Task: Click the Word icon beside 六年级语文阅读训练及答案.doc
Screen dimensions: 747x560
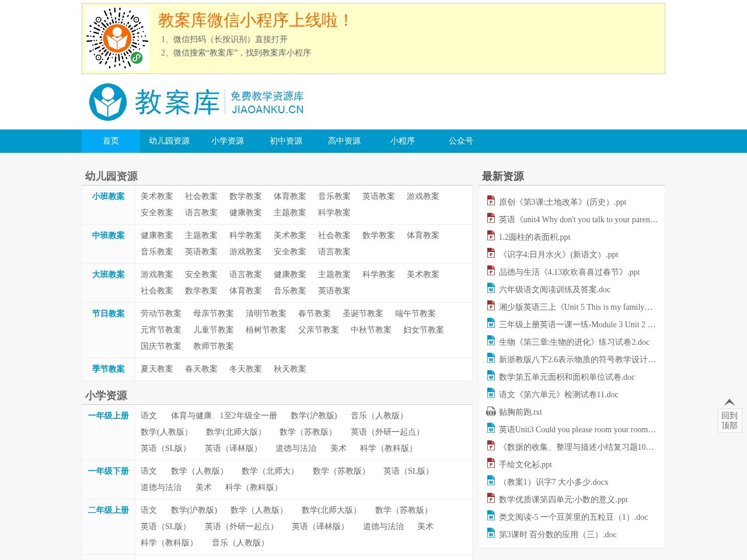Action: 491,288
